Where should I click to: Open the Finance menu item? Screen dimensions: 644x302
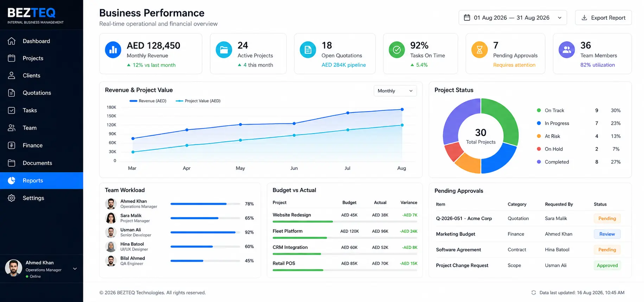(x=42, y=146)
